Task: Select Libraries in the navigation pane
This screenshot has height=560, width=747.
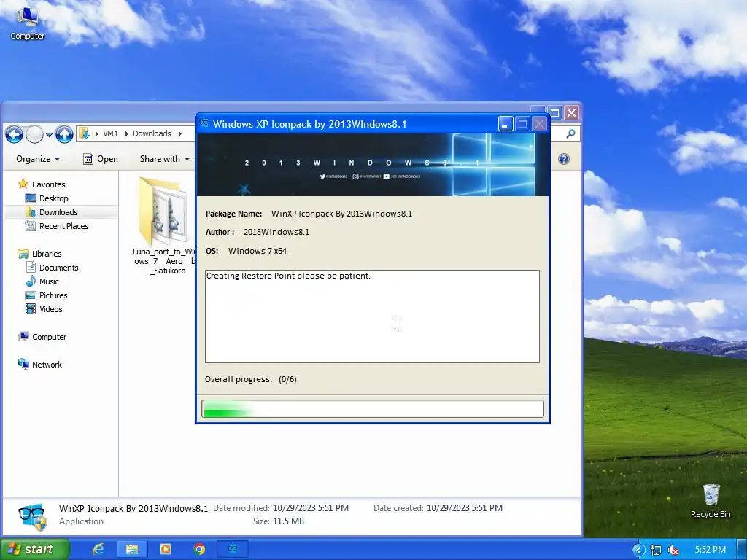Action: [46, 254]
